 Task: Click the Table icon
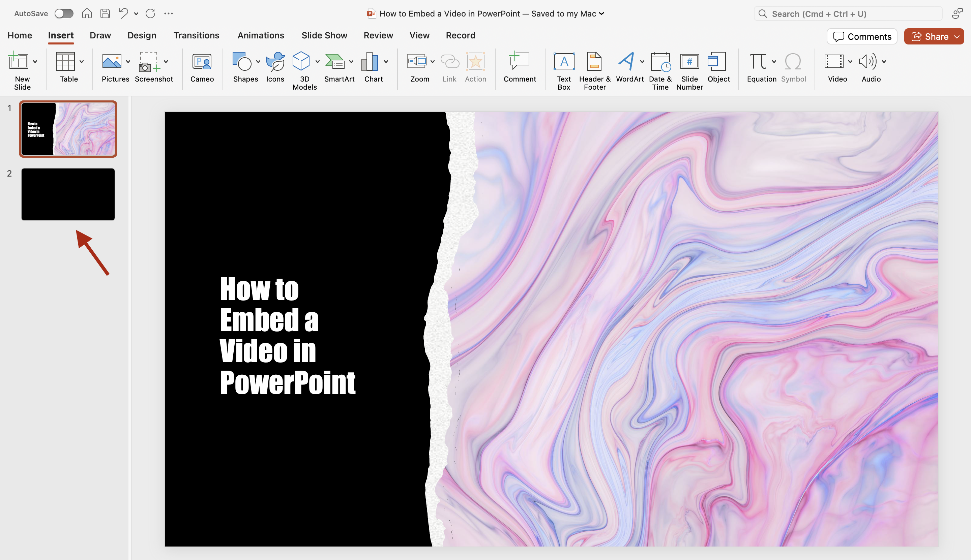pos(65,61)
